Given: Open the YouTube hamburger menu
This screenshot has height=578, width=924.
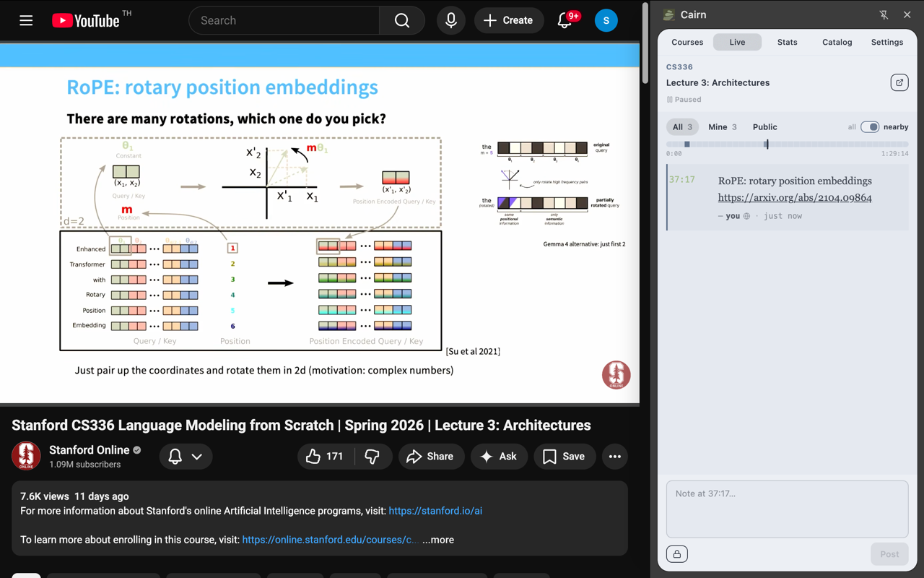Looking at the screenshot, I should pyautogui.click(x=26, y=20).
